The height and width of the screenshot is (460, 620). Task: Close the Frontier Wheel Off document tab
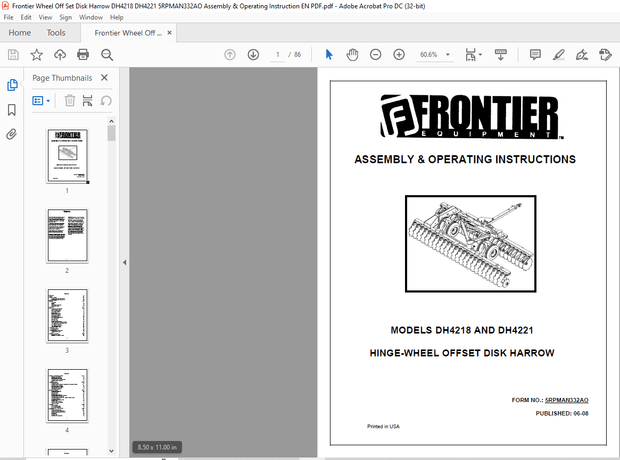[169, 33]
